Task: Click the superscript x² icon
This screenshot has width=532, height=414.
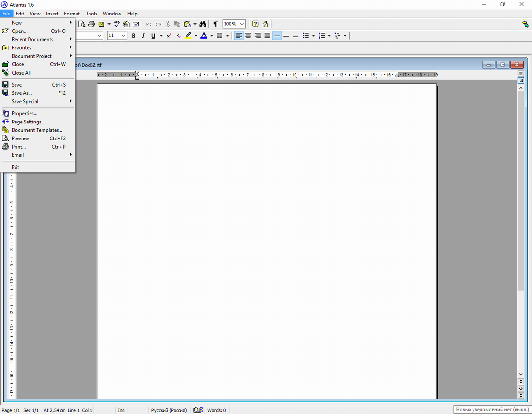Action: (x=169, y=36)
